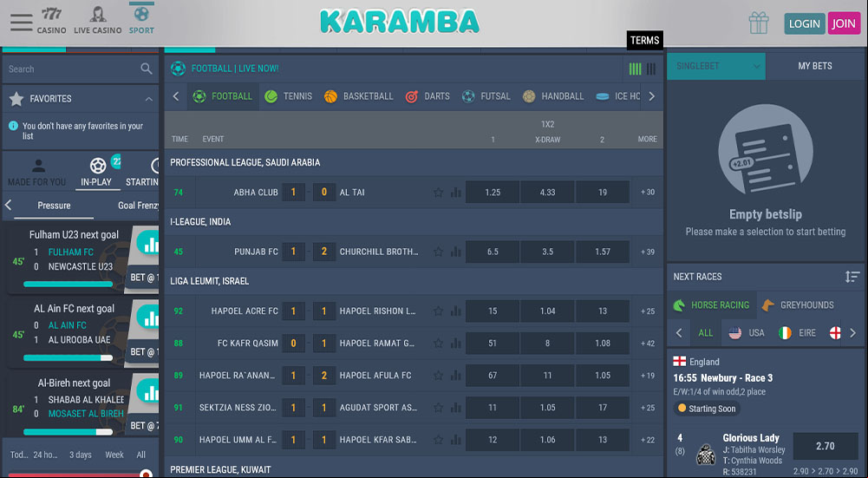The width and height of the screenshot is (868, 478).
Task: Go to the Sport section
Action: pyautogui.click(x=141, y=21)
